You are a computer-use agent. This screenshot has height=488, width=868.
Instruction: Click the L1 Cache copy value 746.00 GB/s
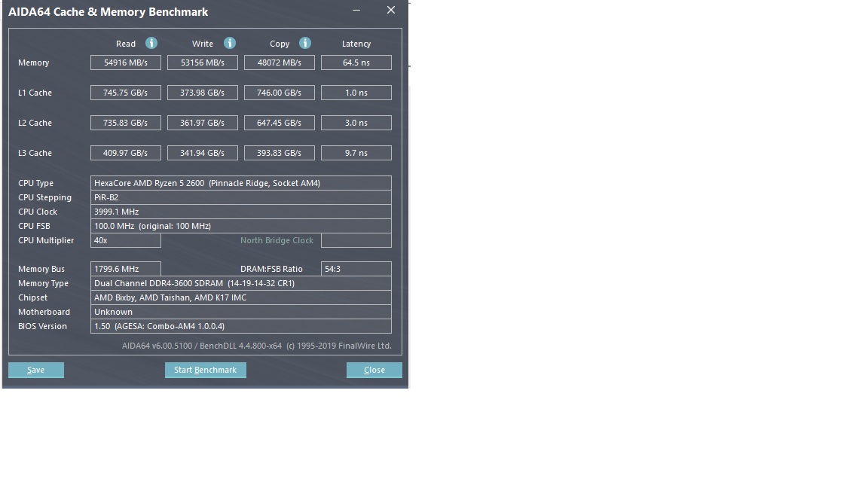coord(280,93)
